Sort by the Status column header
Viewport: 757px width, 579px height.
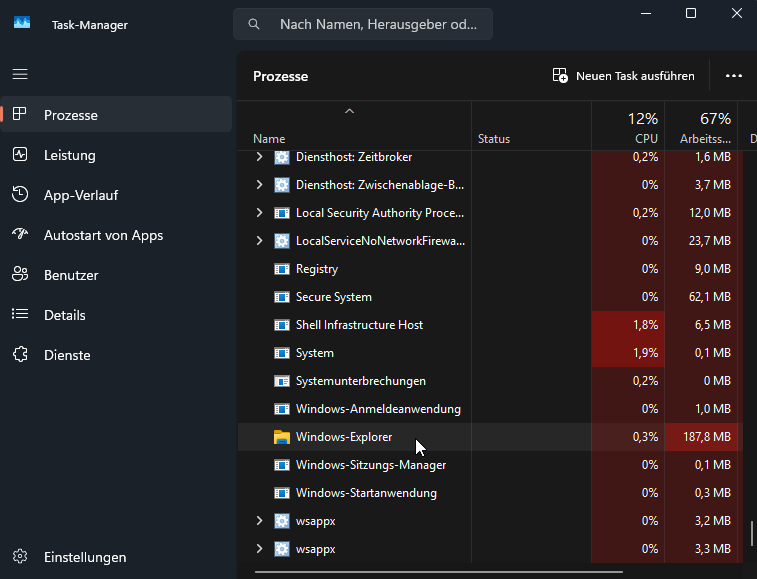click(531, 127)
